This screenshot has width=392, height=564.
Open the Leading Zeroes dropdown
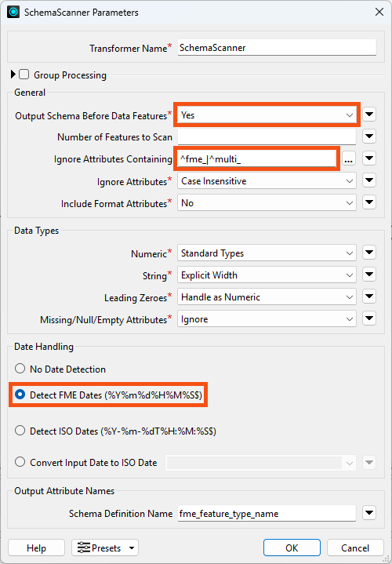point(267,297)
